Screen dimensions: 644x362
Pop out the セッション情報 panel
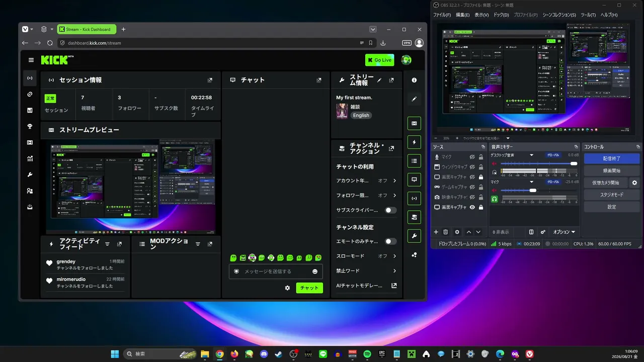click(210, 80)
